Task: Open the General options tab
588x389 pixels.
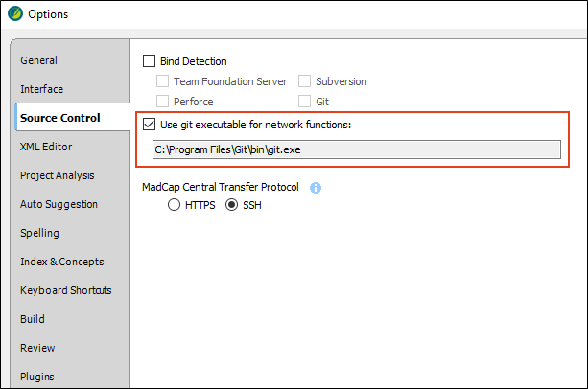Action: pyautogui.click(x=39, y=60)
